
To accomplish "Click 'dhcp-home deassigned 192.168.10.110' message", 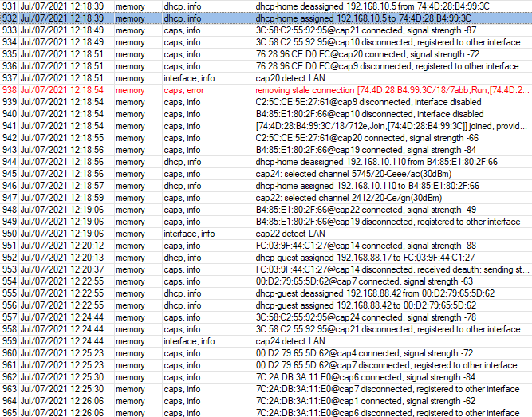I will pos(376,162).
